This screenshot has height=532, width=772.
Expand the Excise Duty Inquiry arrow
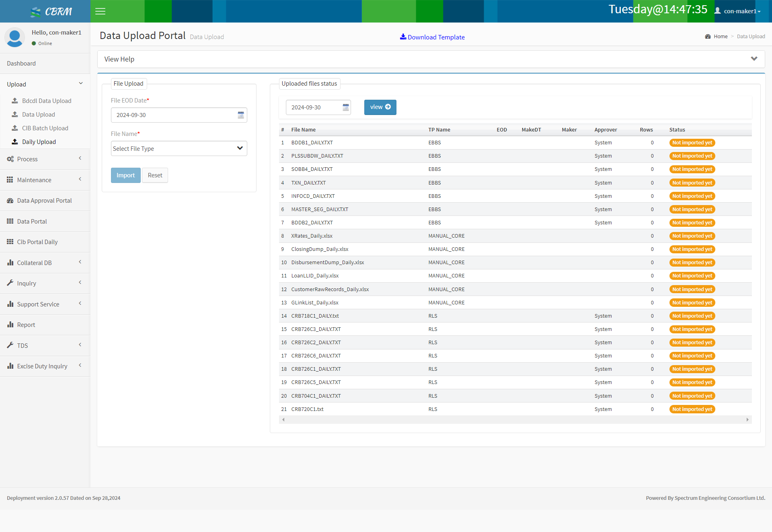point(80,365)
